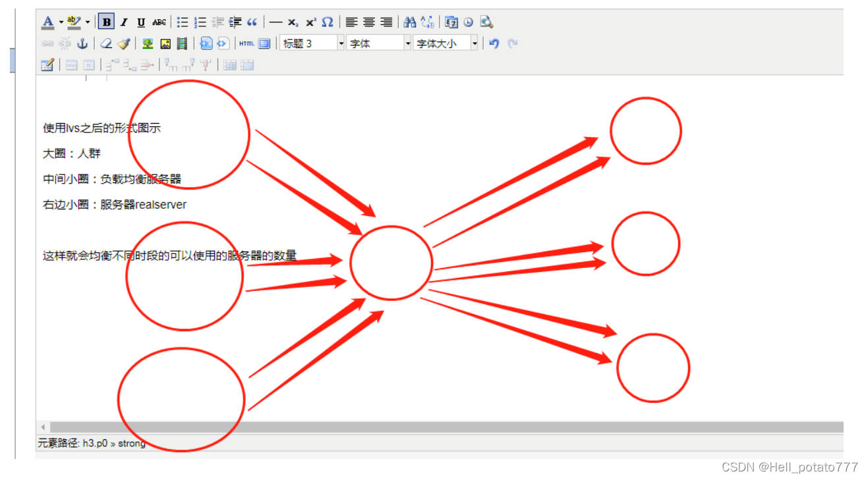The image size is (868, 480).
Task: Open the find and replace icon
Action: pos(427,22)
